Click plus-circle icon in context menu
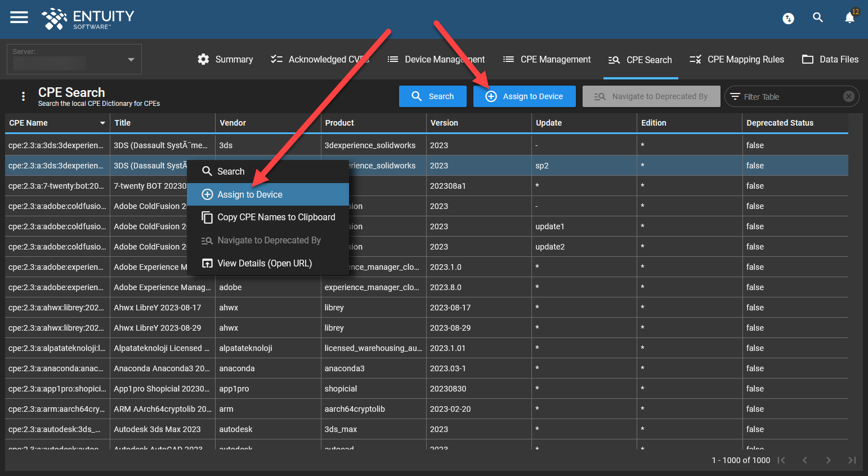 pyautogui.click(x=207, y=194)
